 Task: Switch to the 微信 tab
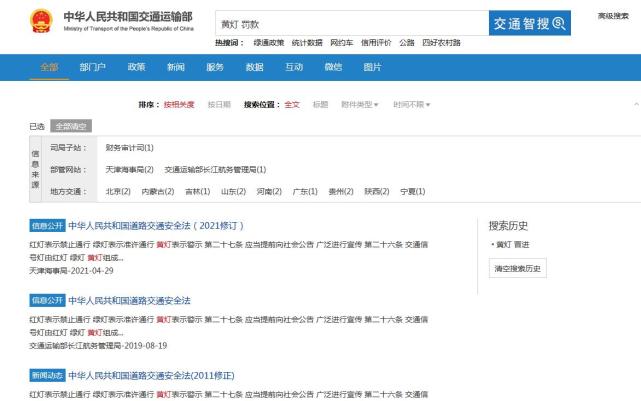point(333,67)
